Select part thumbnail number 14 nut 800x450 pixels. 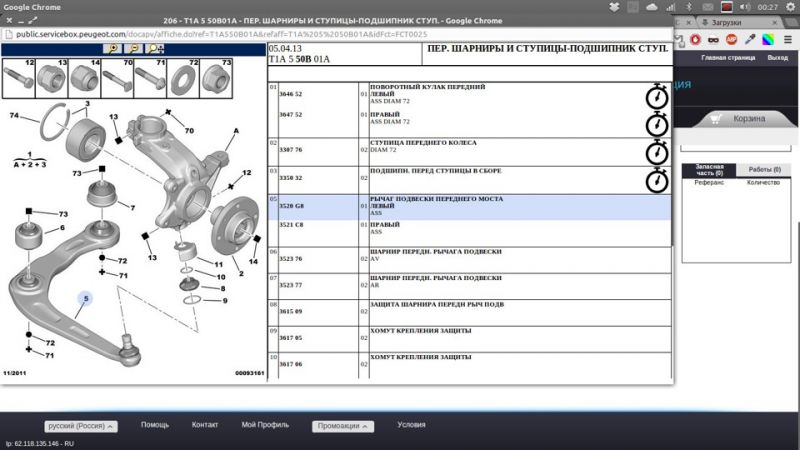[x=85, y=78]
